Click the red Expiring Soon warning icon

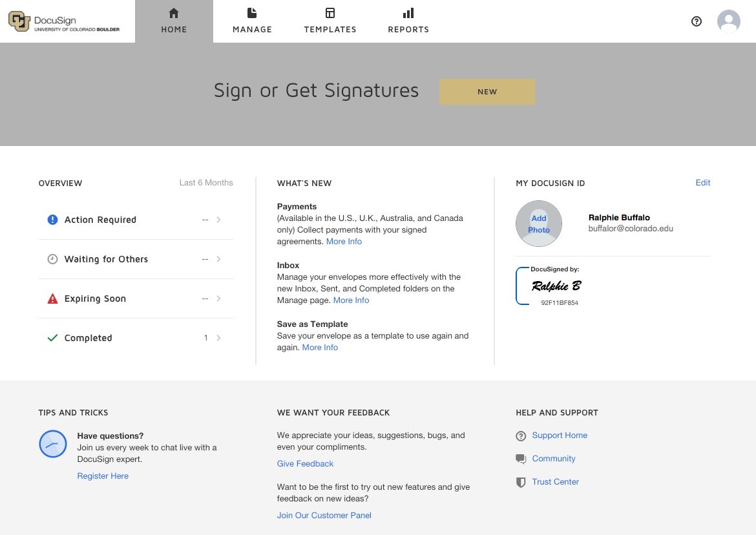click(53, 299)
